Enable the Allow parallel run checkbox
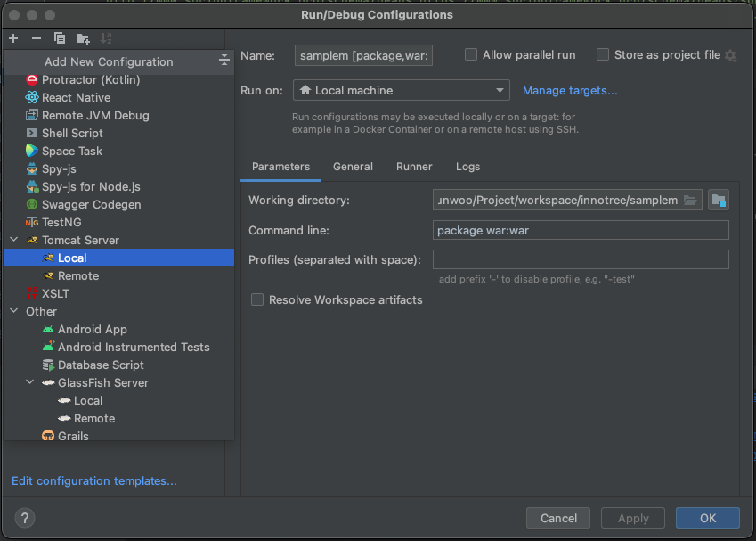Screen dimensions: 756x541 (470, 54)
